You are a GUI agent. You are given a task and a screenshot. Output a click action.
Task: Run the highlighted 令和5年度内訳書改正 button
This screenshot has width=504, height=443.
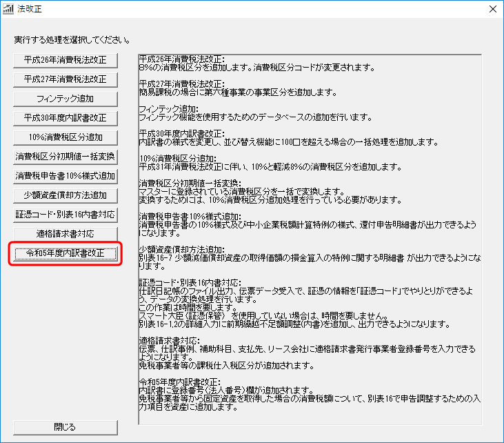(x=65, y=253)
